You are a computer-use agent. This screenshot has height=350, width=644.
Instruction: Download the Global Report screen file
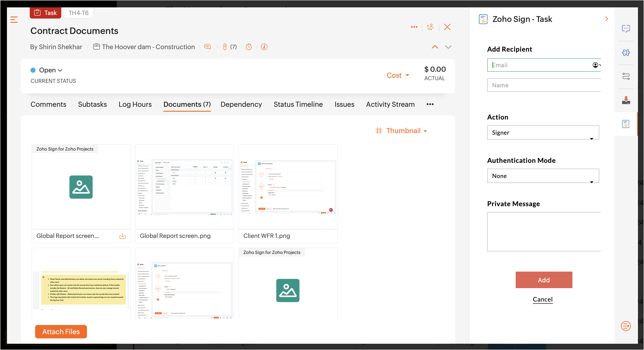pos(123,236)
